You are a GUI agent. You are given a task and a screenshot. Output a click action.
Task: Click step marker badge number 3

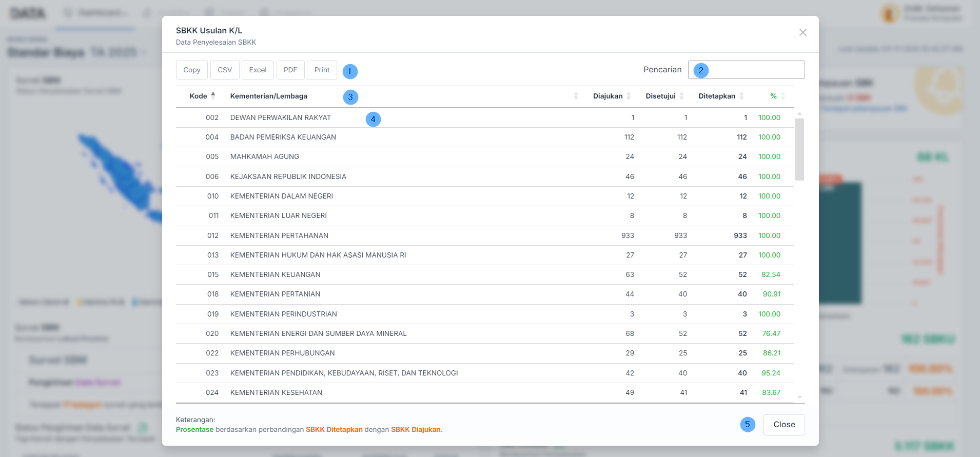(x=350, y=97)
